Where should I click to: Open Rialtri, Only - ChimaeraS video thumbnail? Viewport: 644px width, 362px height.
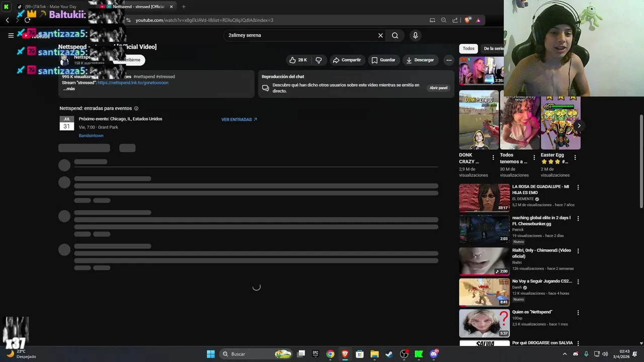tap(485, 261)
